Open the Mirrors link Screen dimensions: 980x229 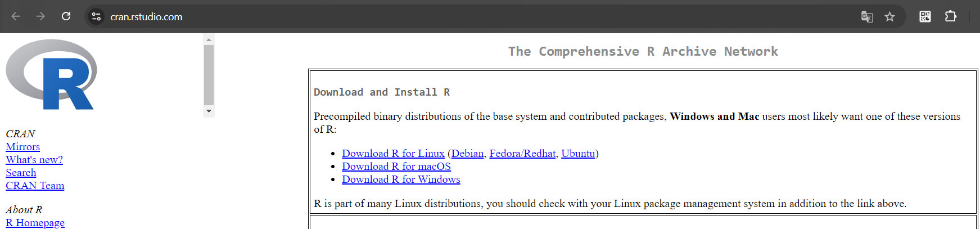pyautogui.click(x=22, y=147)
